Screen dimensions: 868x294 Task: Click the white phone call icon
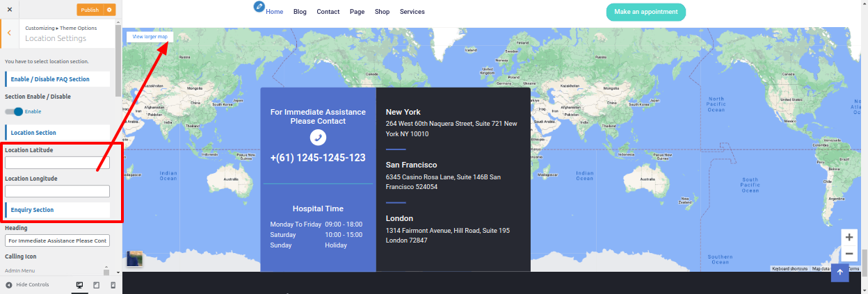[318, 138]
